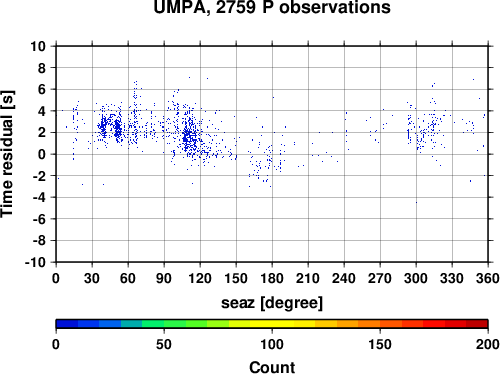500x374 pixels.
Task: Click the x-axis tick label 360
Action: click(x=488, y=278)
